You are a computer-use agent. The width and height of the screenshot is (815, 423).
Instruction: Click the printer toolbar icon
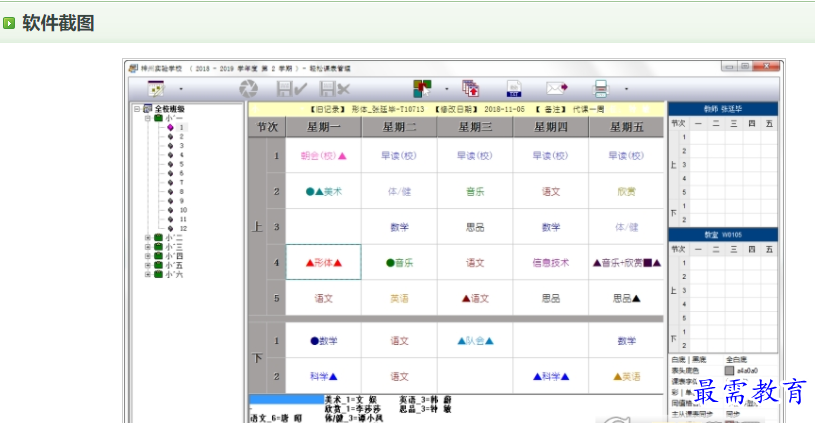[601, 89]
